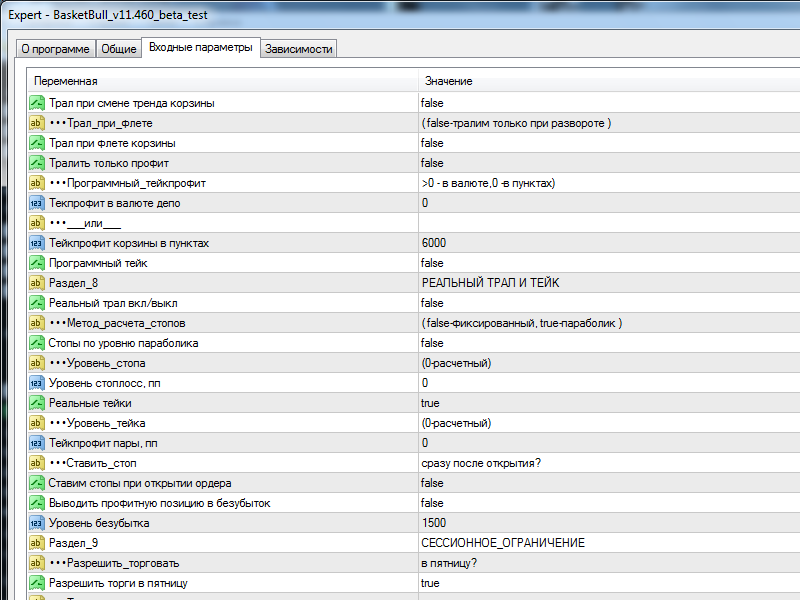Click the string icon next to 'Раздел_8'

[37, 283]
